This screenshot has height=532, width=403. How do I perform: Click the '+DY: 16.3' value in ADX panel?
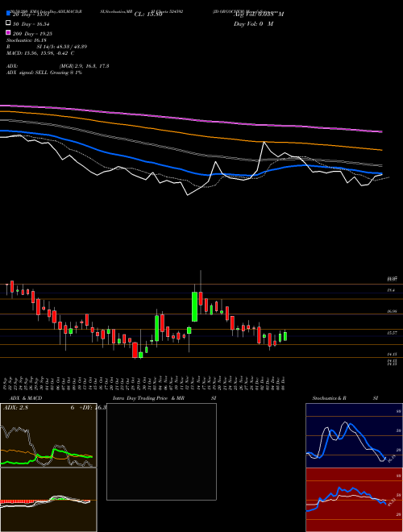(x=93, y=408)
